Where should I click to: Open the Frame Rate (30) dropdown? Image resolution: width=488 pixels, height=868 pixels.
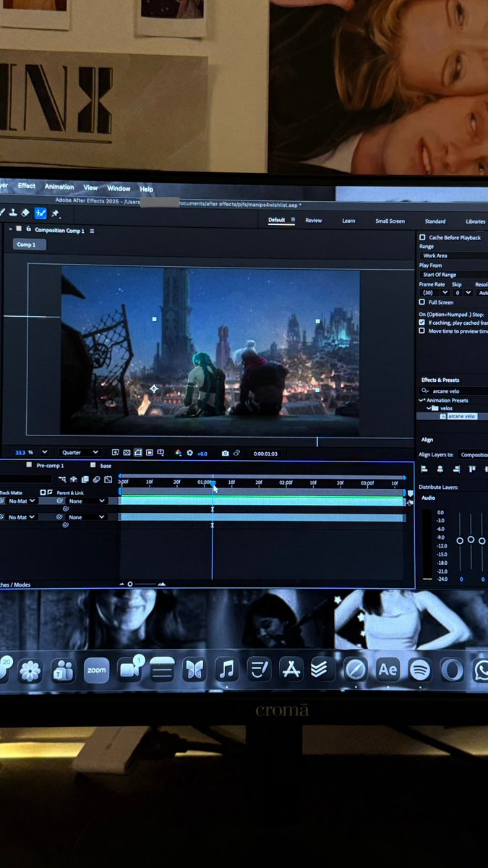434,293
